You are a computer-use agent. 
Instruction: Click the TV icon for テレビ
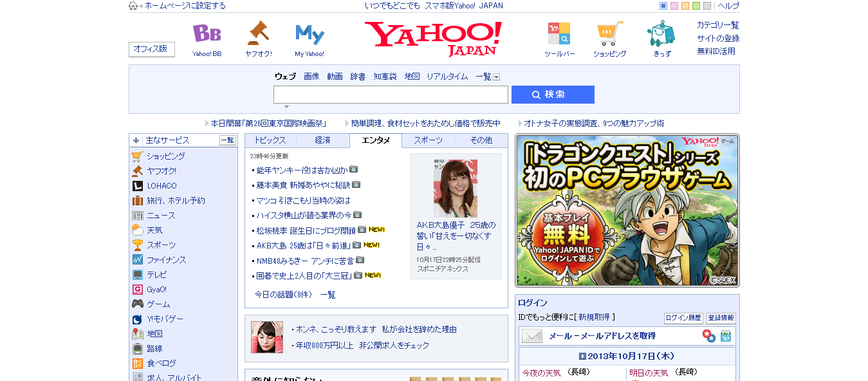tap(137, 275)
